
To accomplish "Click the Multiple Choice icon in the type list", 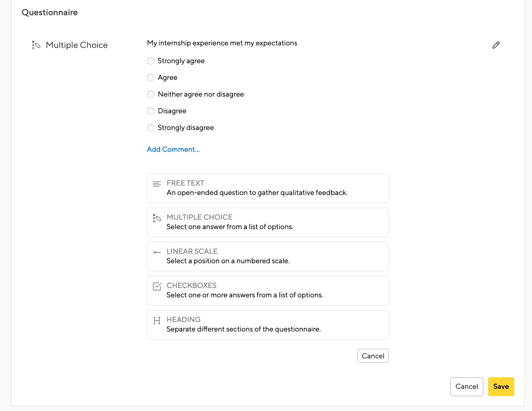I will coord(157,218).
